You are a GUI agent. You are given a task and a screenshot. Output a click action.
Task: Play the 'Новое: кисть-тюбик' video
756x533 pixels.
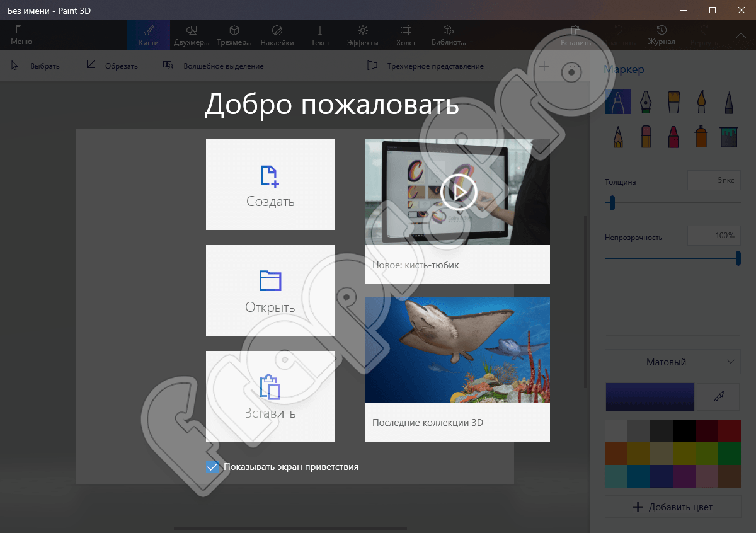(457, 192)
